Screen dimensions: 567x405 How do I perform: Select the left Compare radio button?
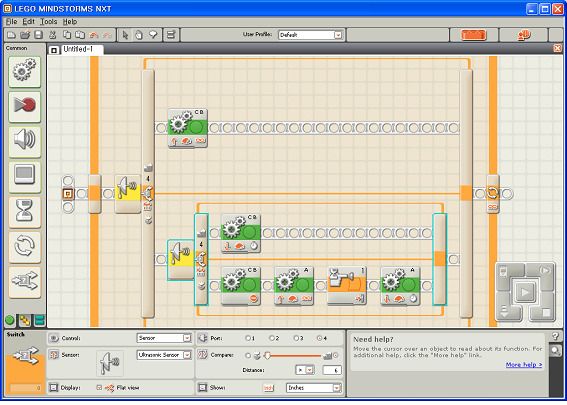click(248, 355)
